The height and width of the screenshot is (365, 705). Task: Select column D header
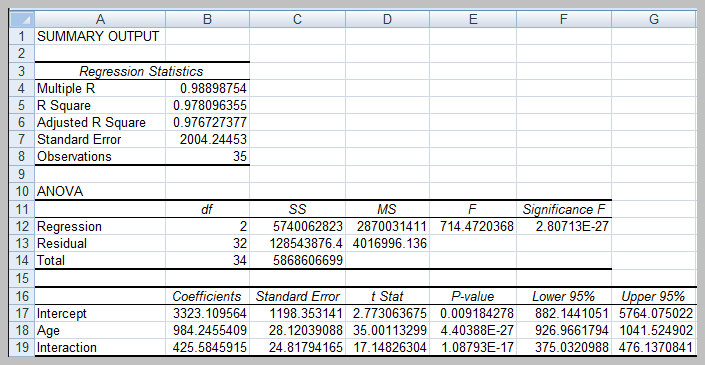[387, 19]
